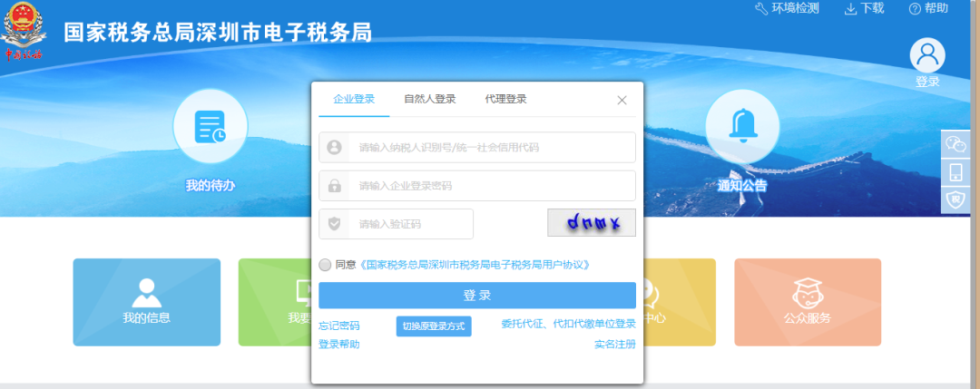Click the shield icon in captcha field

click(x=334, y=224)
